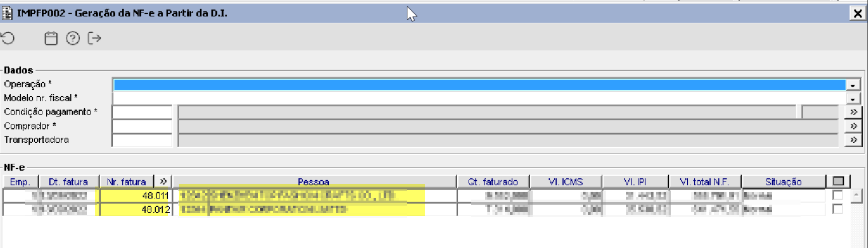This screenshot has width=868, height=248.
Task: Click the Modelo nr. fiscal combo field
Action: click(479, 98)
